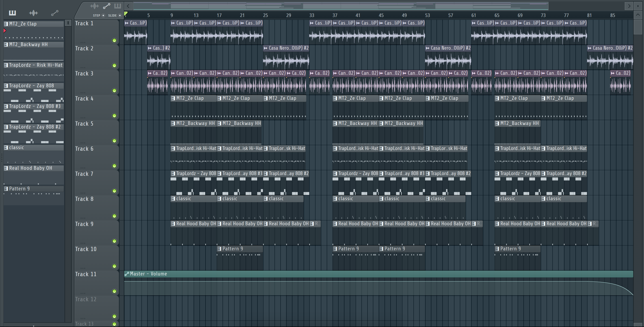Open the clip menu of Casa Nero..OlliP) #2 at bar 25

266,48
